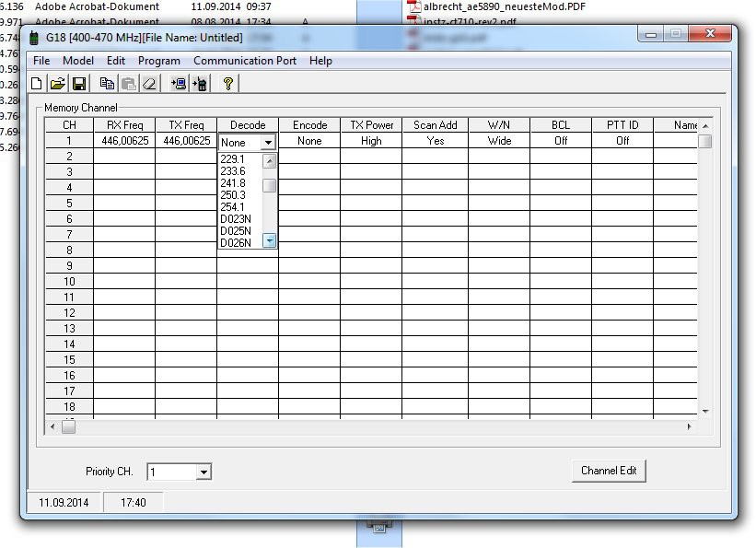This screenshot has height=548, width=756.
Task: Open the Priority CH. dropdown
Action: 204,472
